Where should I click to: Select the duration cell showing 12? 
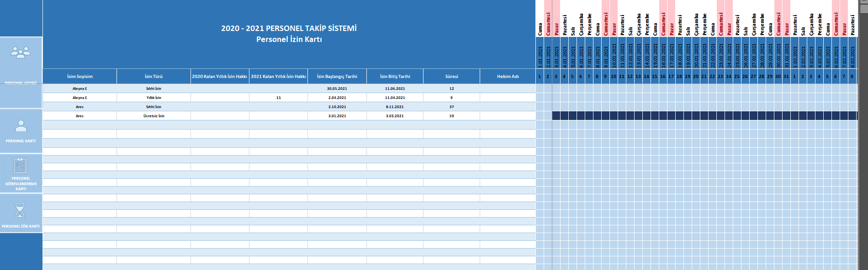point(452,88)
